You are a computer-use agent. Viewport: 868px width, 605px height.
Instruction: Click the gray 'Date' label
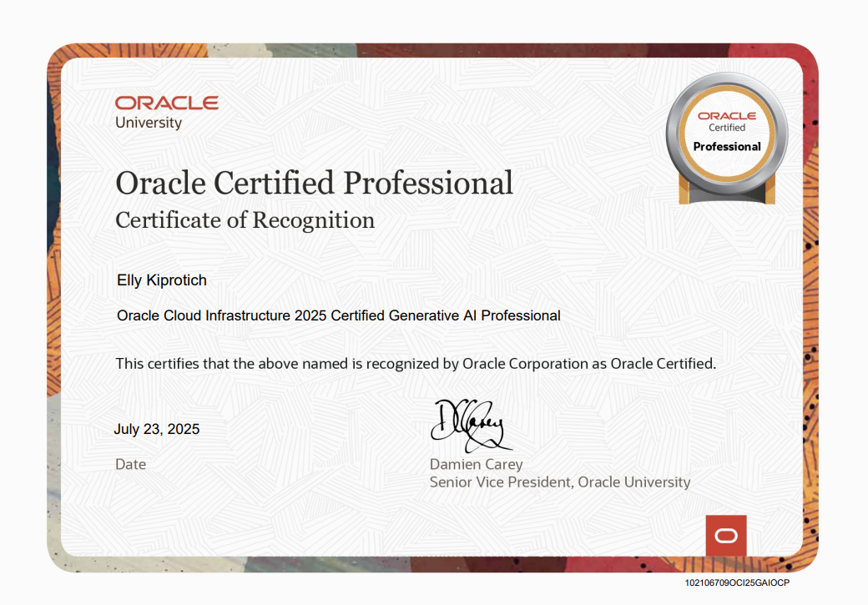130,465
